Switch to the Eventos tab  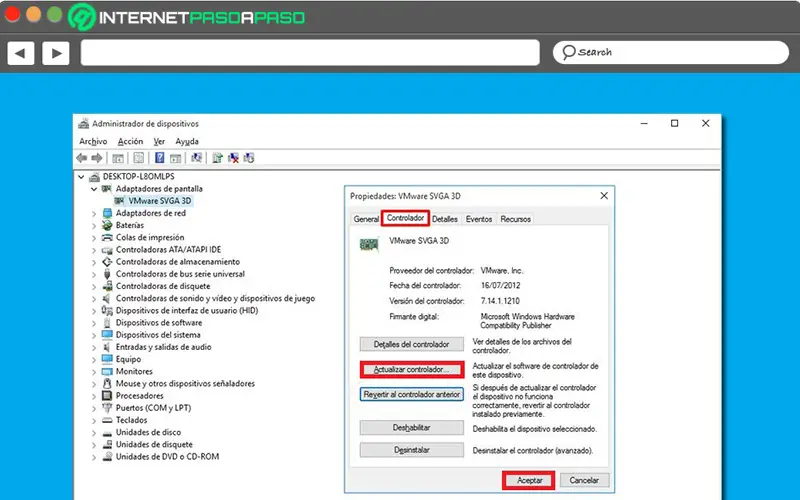tap(479, 219)
